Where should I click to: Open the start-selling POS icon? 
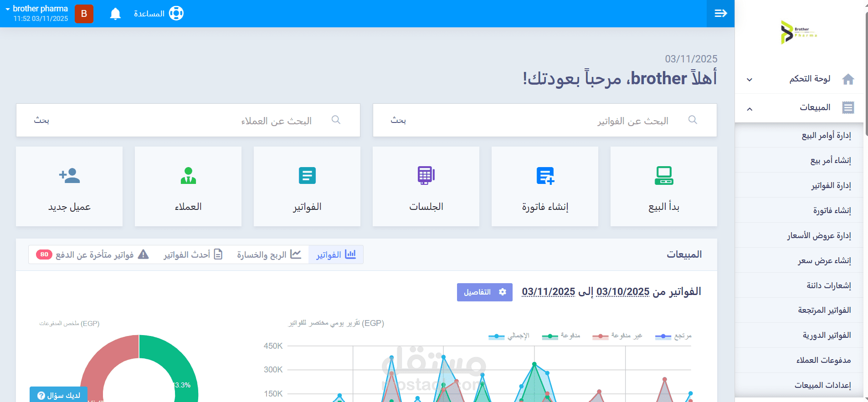pyautogui.click(x=664, y=176)
